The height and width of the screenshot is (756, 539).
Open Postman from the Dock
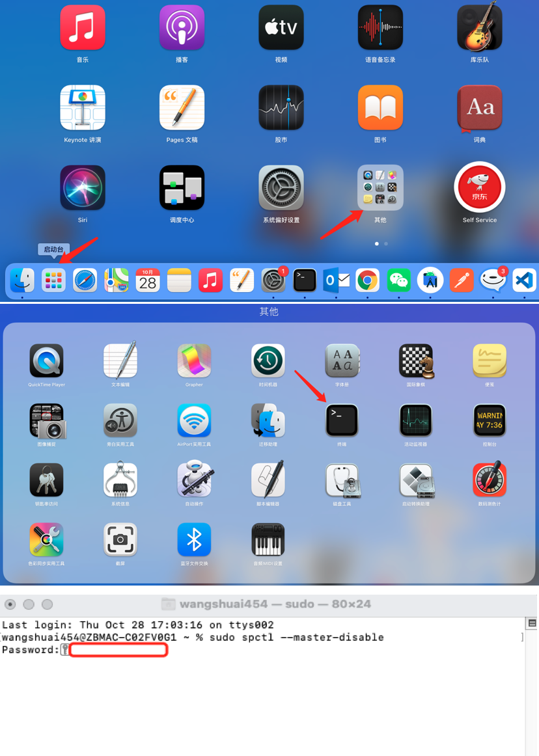coord(462,280)
